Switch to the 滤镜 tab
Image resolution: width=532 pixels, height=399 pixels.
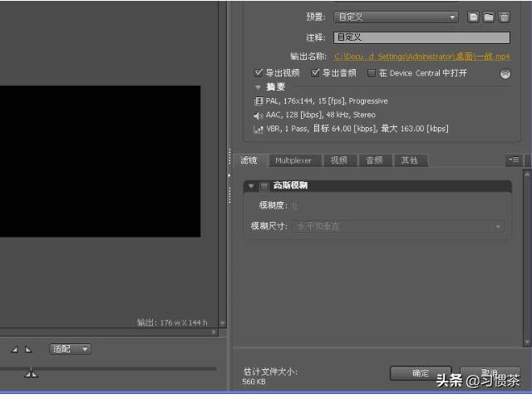249,160
